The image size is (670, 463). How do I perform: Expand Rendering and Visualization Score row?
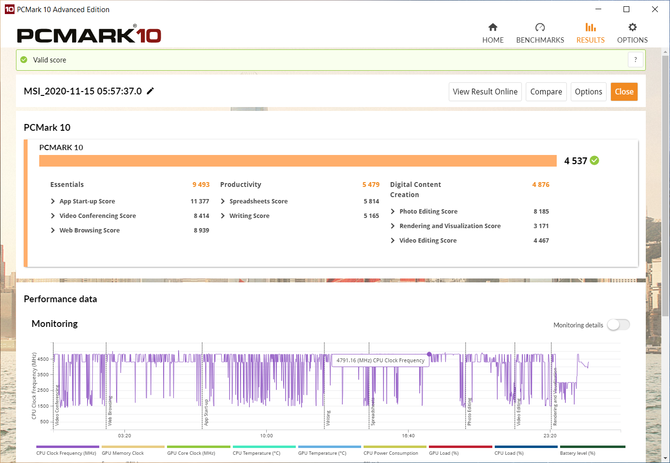point(393,226)
